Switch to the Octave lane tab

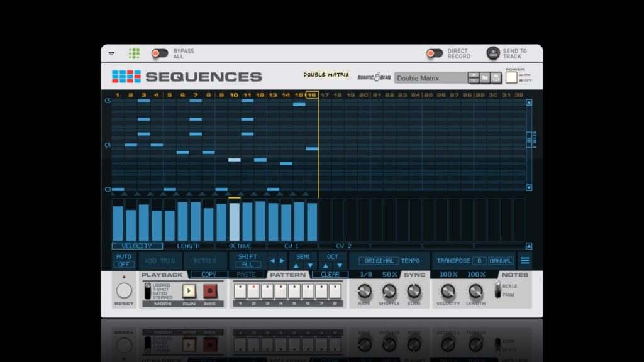pos(240,246)
